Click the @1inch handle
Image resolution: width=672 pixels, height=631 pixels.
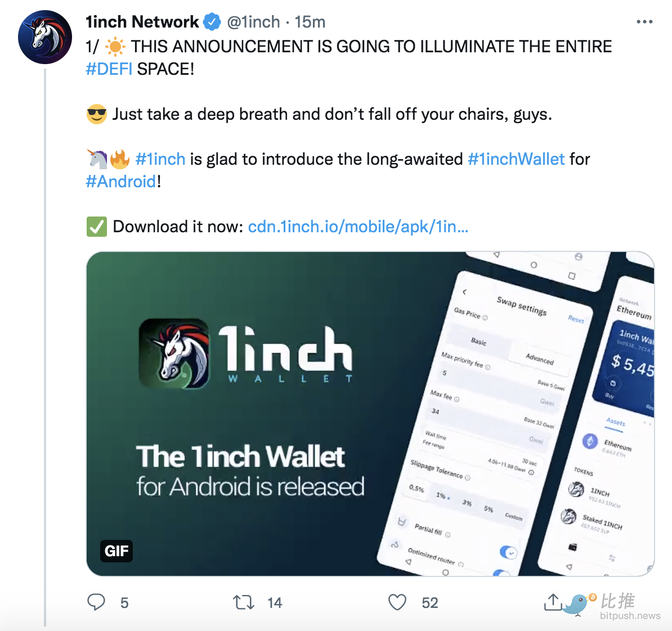(x=253, y=22)
